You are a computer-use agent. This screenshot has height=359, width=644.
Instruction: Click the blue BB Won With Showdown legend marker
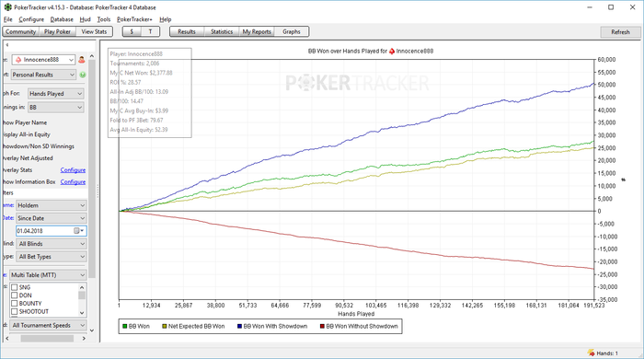(x=239, y=327)
